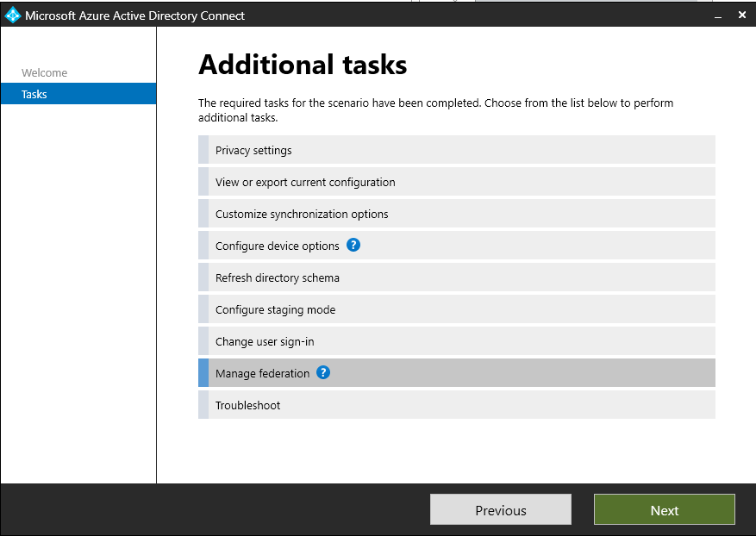Select the Manage federation task
Screen dimensions: 756x536
point(262,373)
